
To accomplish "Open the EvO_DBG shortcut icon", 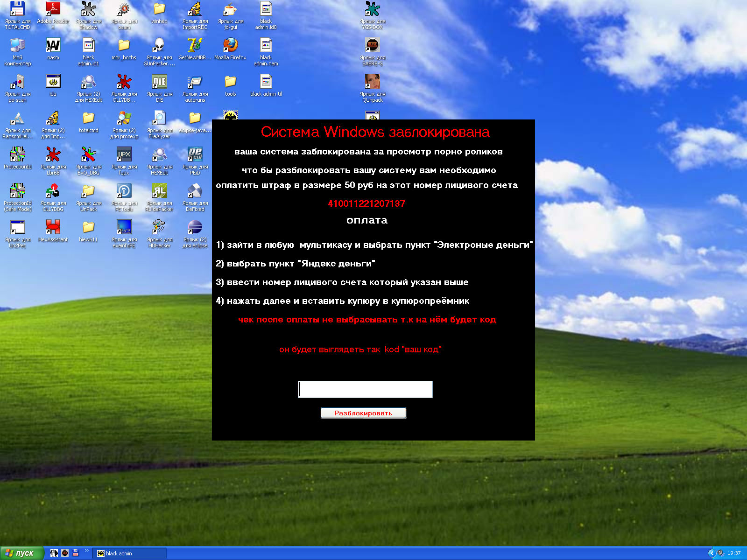I will point(89,154).
